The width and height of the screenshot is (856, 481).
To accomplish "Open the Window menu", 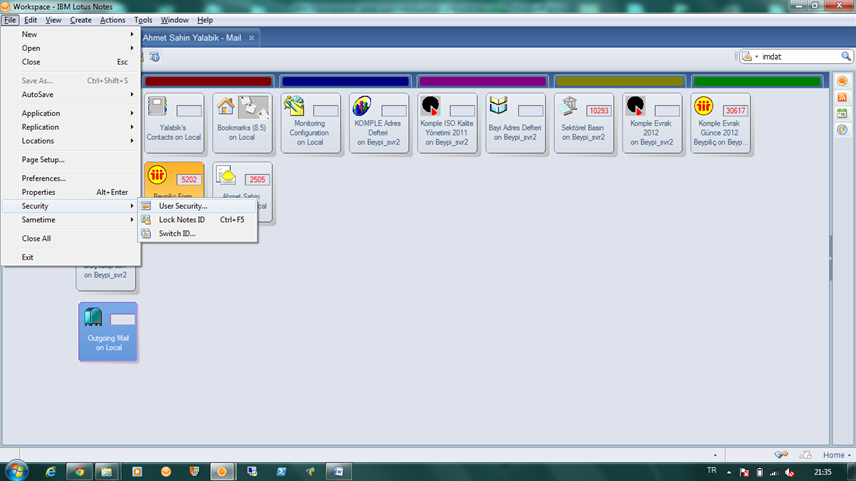I will coord(174,20).
